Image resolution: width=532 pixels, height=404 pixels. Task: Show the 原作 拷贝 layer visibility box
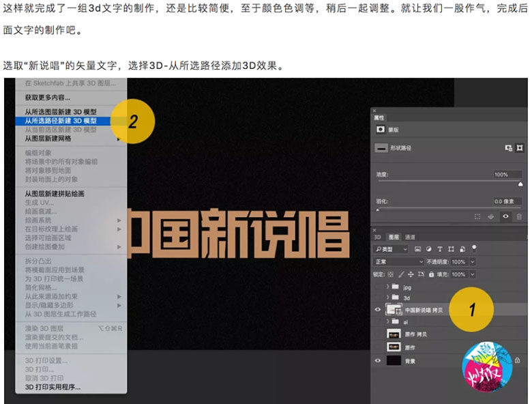click(x=378, y=334)
